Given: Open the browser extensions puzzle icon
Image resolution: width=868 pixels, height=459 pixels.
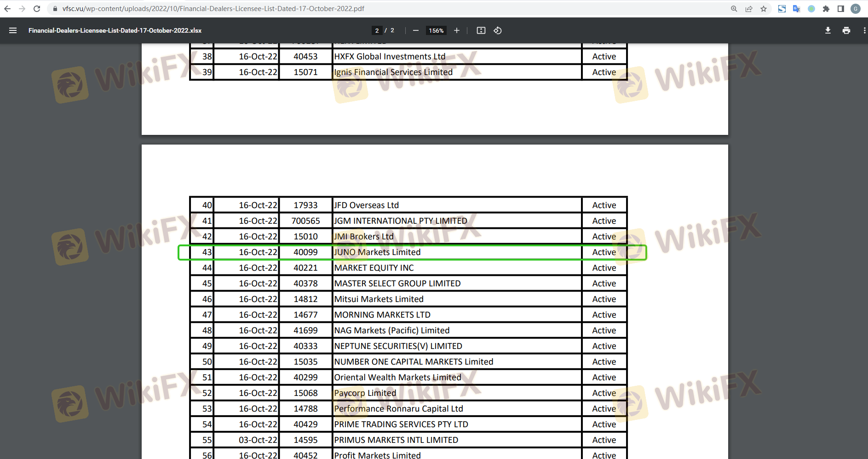Looking at the screenshot, I should pyautogui.click(x=826, y=9).
